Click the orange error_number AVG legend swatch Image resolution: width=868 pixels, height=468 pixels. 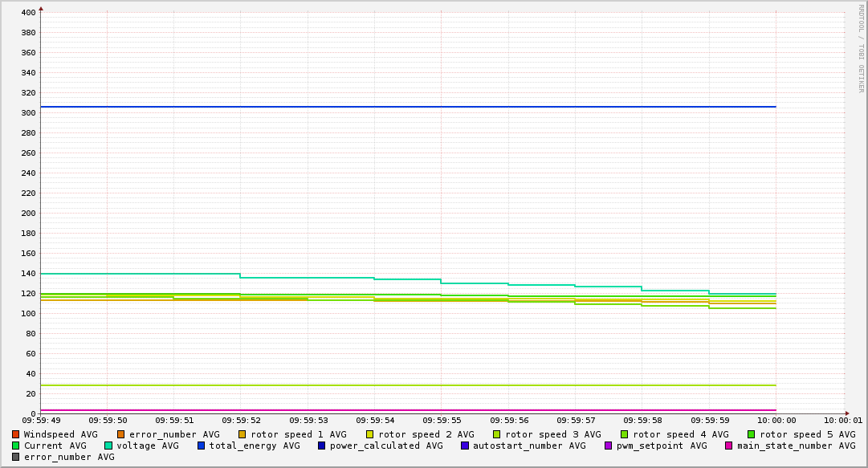tap(121, 434)
